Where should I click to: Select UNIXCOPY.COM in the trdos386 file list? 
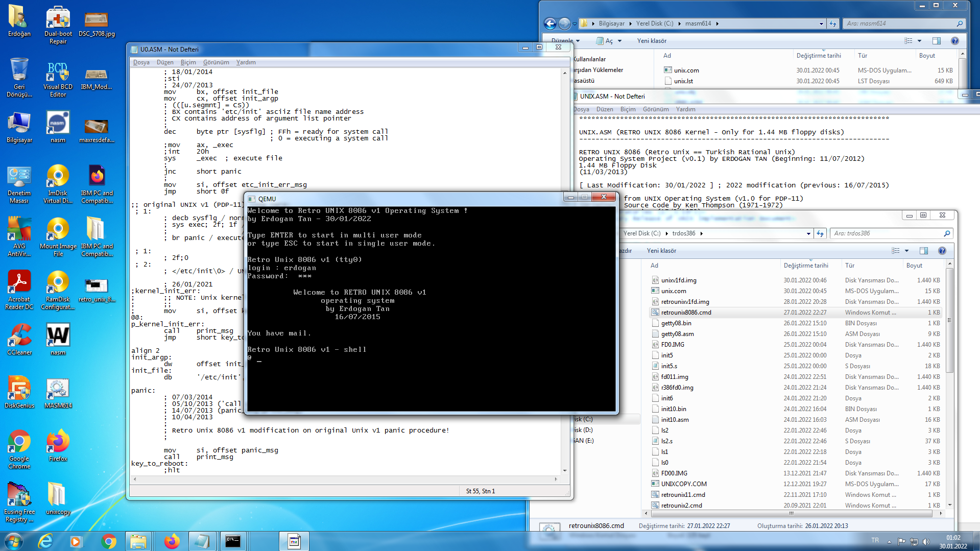(x=684, y=484)
